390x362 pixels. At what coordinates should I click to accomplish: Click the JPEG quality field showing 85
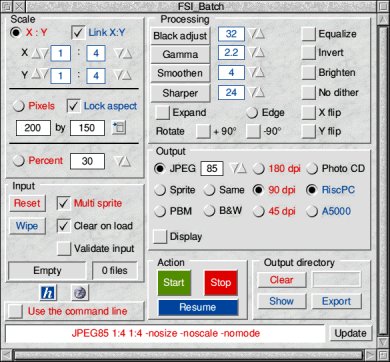[x=212, y=169]
